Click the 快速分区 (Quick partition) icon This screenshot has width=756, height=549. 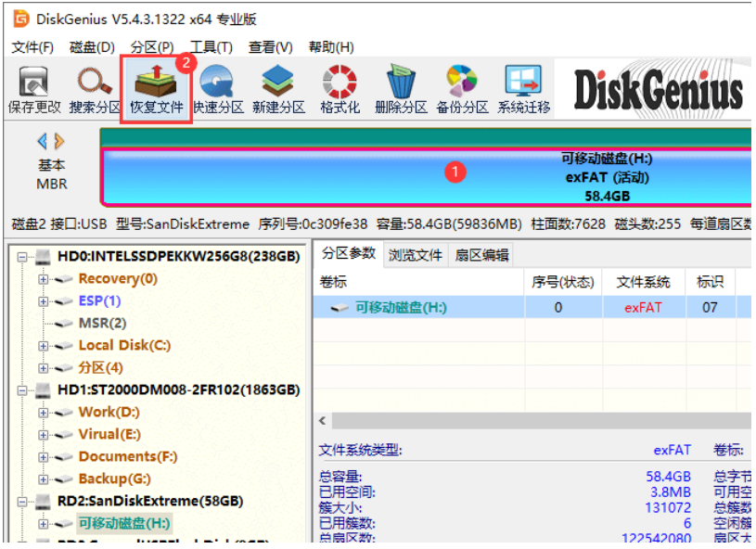click(x=217, y=91)
